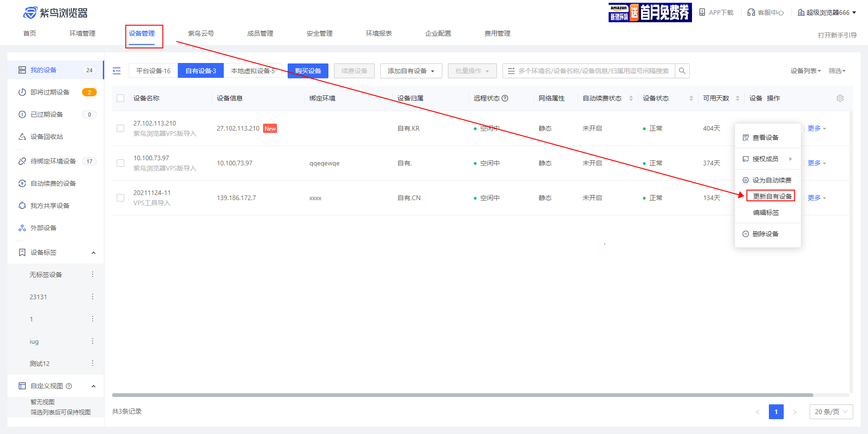The height and width of the screenshot is (434, 868).
Task: Open search using the magnifier icon
Action: [x=682, y=70]
